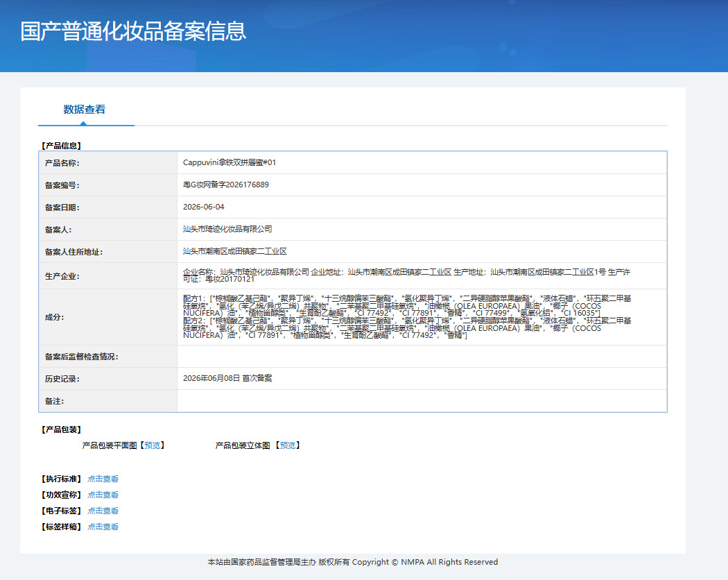The image size is (728, 580).
Task: Click the 备案日期 row label
Action: [62, 207]
